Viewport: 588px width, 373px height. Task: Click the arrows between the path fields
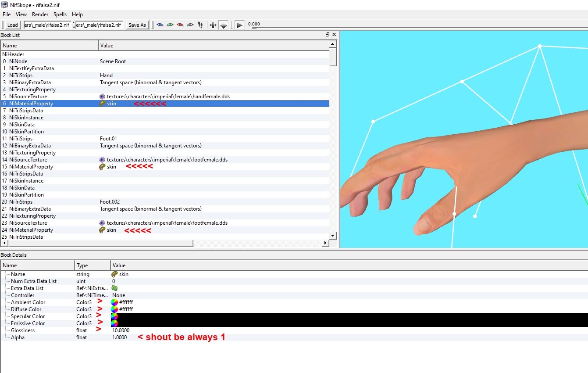coord(74,25)
